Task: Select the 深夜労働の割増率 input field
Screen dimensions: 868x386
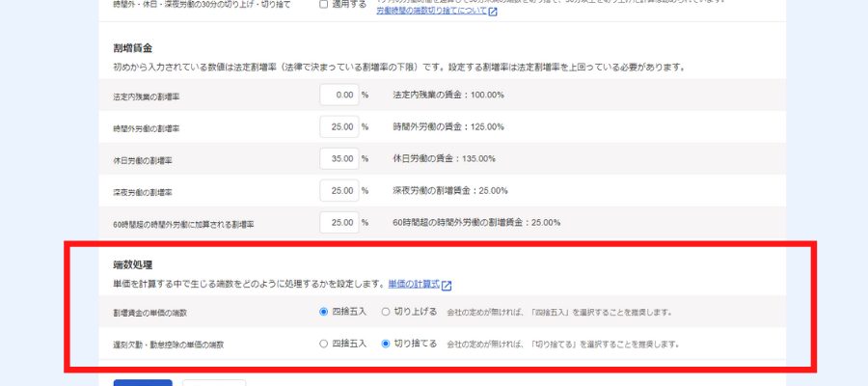Action: tap(339, 190)
